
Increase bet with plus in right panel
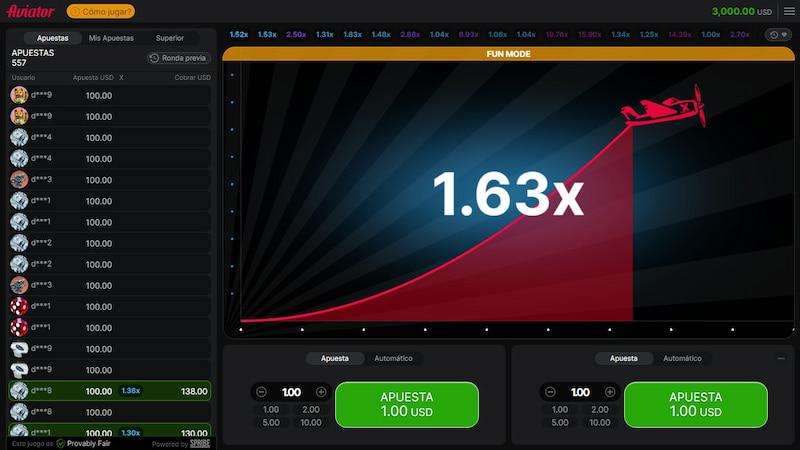[x=610, y=392]
